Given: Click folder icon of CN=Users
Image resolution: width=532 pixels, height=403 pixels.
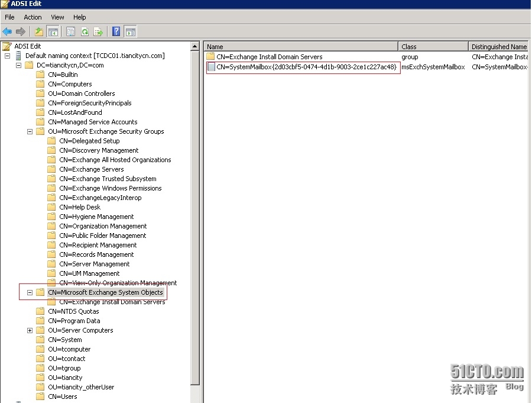Looking at the screenshot, I should point(40,396).
